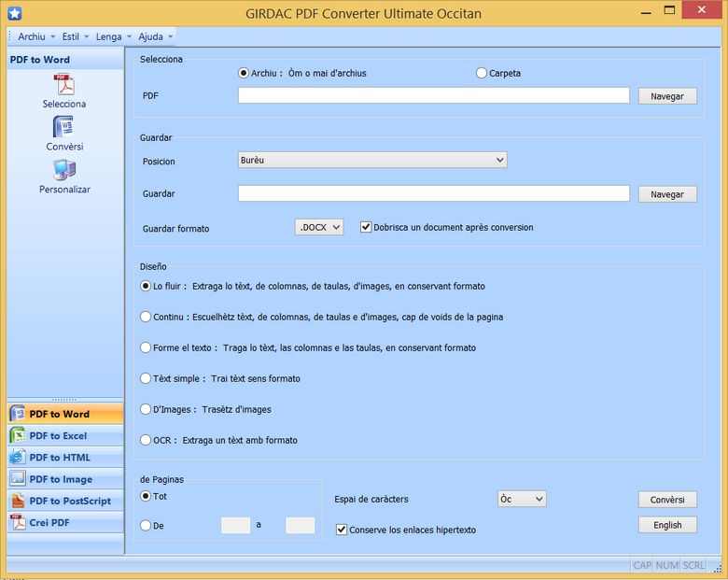Click the PDF to HTML sidebar icon
This screenshot has height=580, width=728.
(18, 458)
